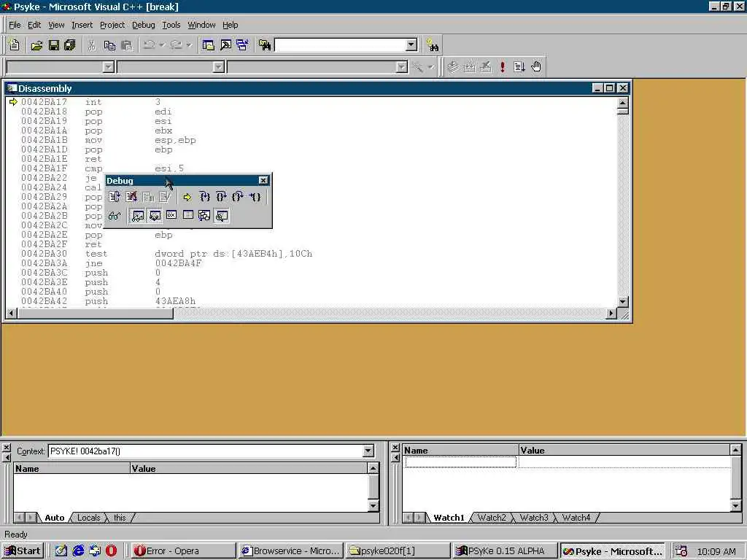Image resolution: width=747 pixels, height=560 pixels.
Task: Click Step Into in the Debug toolbar
Action: [205, 197]
